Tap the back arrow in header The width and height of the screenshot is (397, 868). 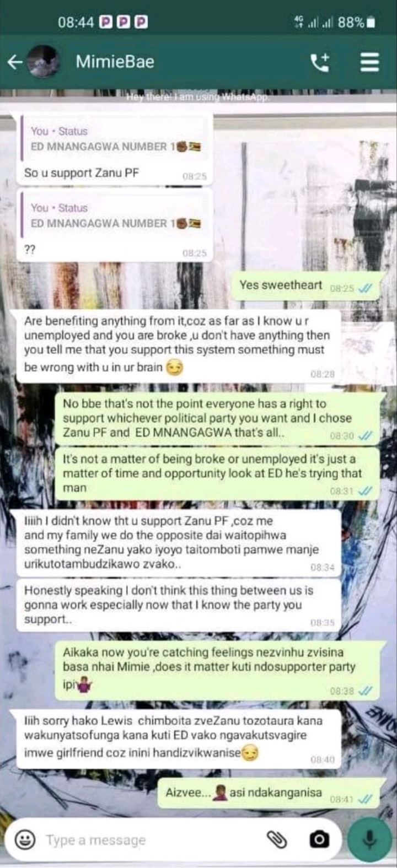(15, 62)
